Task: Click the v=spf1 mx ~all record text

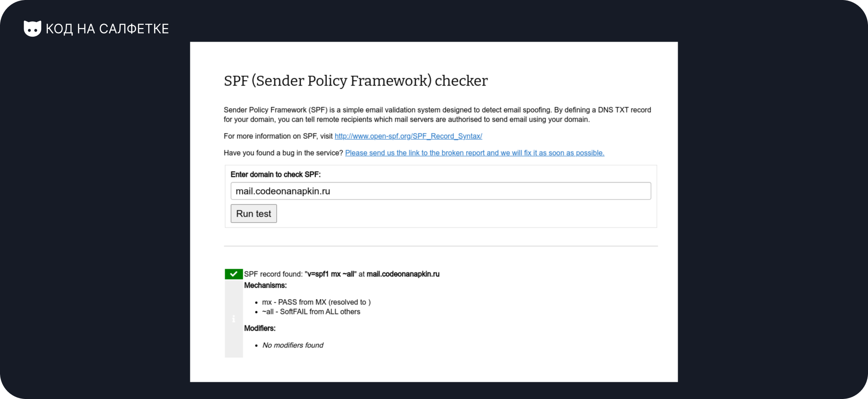Action: (331, 274)
